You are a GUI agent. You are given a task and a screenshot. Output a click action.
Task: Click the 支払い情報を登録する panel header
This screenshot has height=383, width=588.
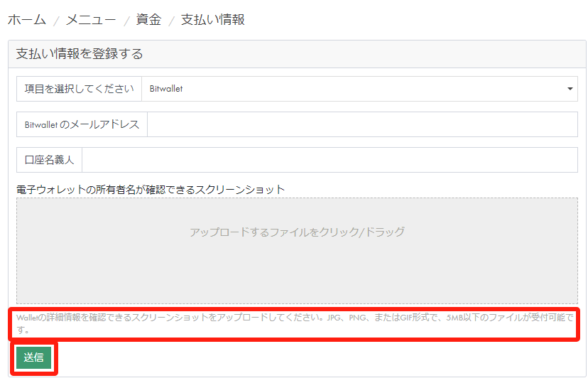[80, 54]
